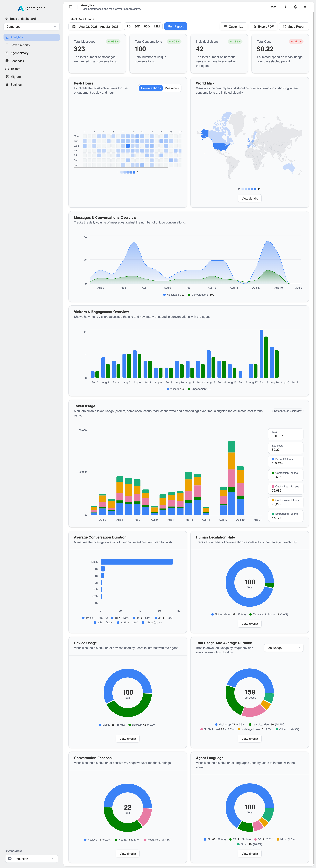Select the 30D range preset
Image resolution: width=316 pixels, height=868 pixels.
(137, 27)
